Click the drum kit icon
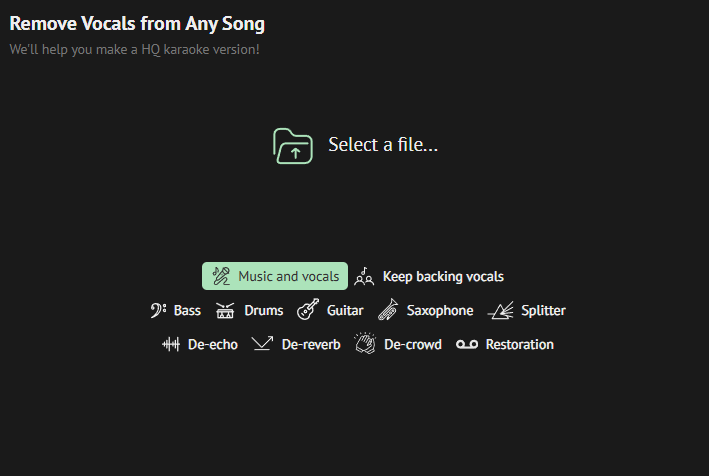The width and height of the screenshot is (709, 476). [225, 311]
